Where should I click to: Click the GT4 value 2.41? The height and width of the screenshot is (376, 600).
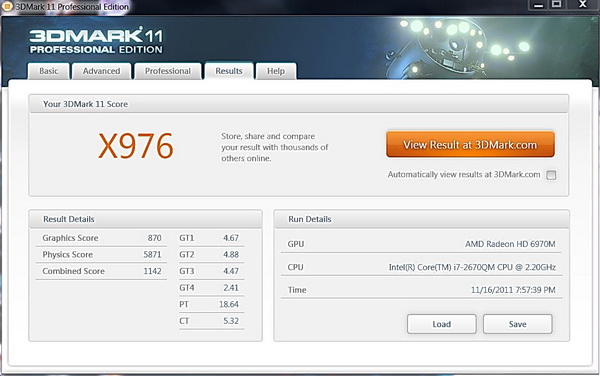[231, 288]
